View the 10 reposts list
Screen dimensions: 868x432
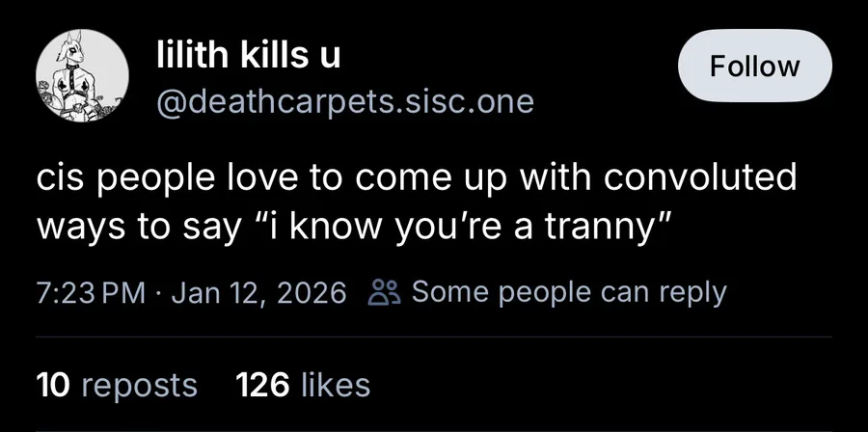pyautogui.click(x=116, y=386)
